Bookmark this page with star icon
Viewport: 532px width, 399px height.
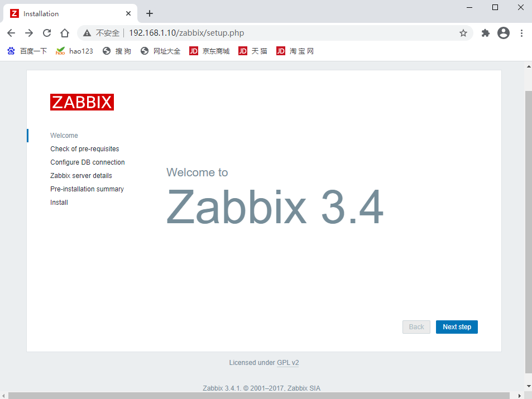click(463, 33)
